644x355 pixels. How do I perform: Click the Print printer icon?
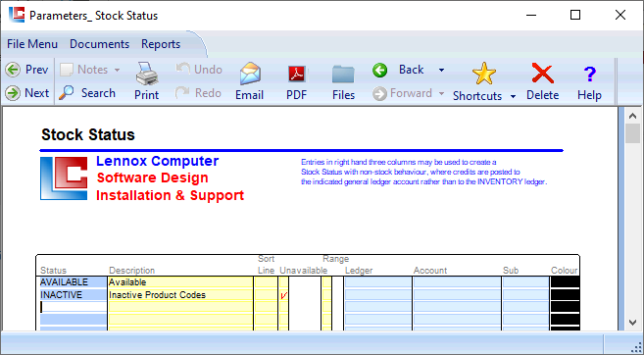coord(147,74)
